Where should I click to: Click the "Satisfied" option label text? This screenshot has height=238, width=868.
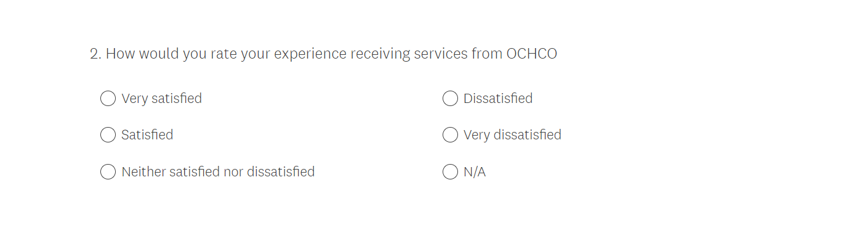pyautogui.click(x=147, y=135)
